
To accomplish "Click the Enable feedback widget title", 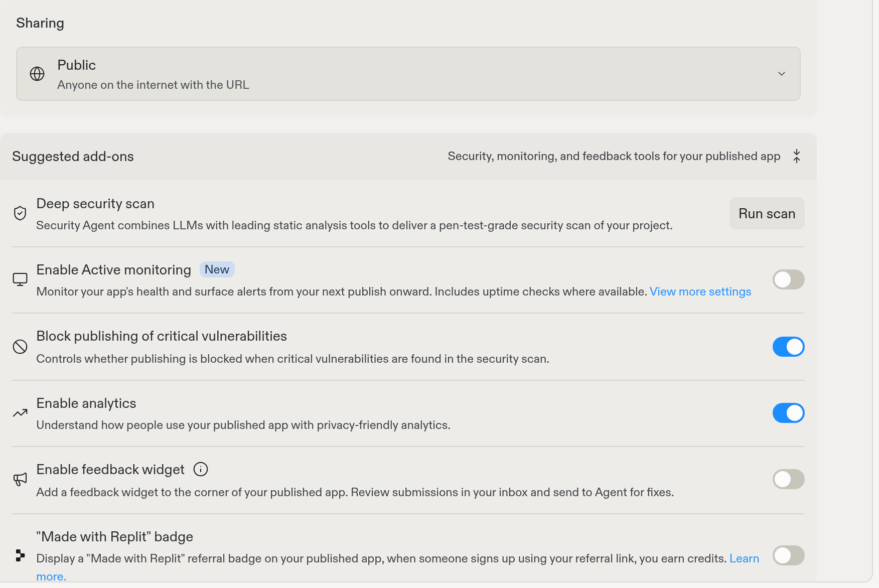I will [110, 470].
